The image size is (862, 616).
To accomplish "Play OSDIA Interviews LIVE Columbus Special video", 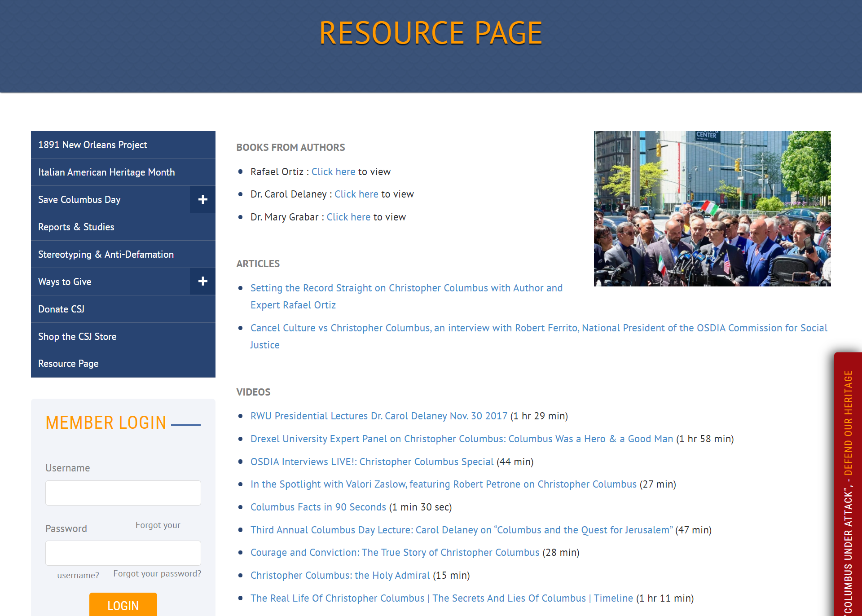I will 372,462.
